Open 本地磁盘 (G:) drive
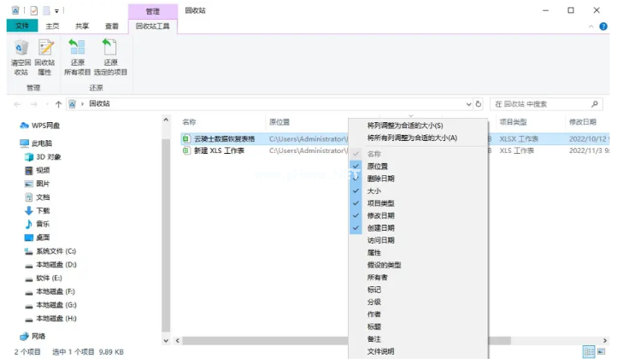This screenshot has height=364, width=623. 50,305
